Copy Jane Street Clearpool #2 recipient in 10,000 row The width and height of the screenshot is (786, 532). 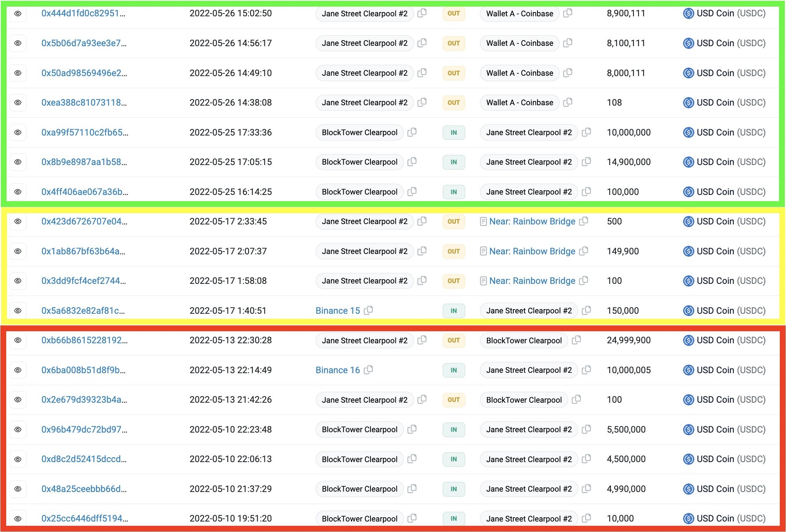[586, 518]
